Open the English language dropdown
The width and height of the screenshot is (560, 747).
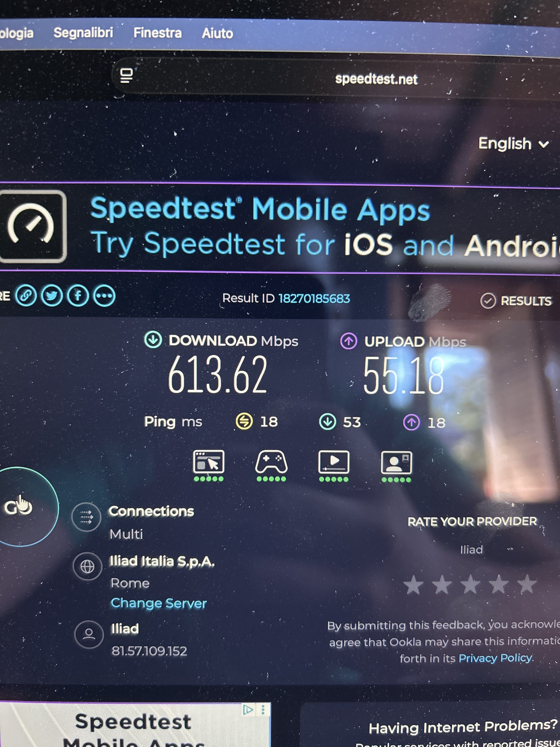point(513,144)
